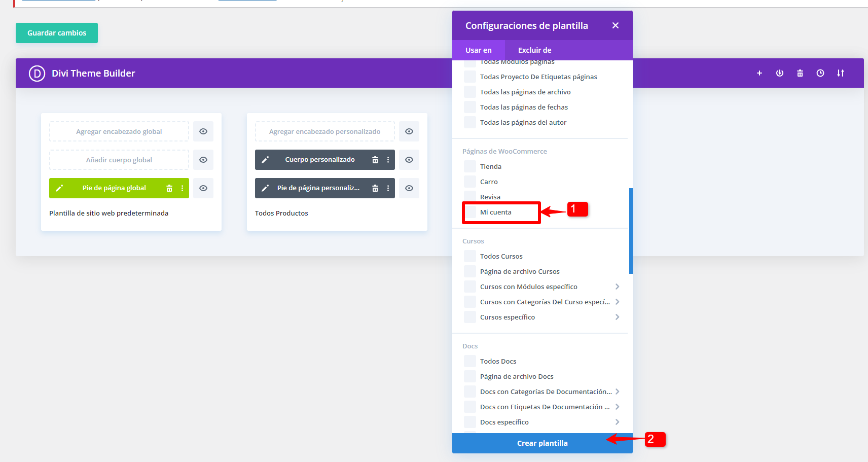Check Todas las páginas de fechas

pos(471,107)
